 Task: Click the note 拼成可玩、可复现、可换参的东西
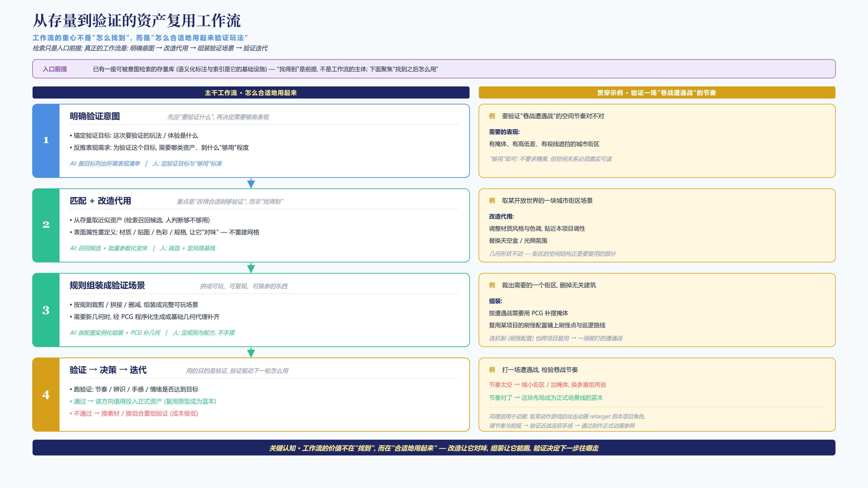[x=244, y=286]
